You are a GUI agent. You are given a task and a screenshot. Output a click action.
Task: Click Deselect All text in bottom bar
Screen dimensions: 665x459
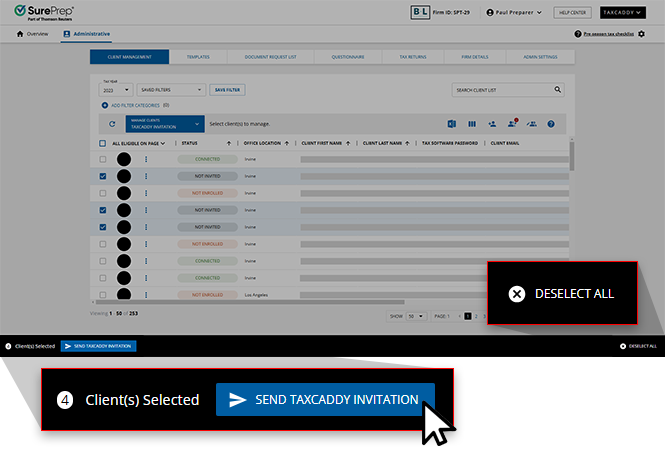[643, 346]
